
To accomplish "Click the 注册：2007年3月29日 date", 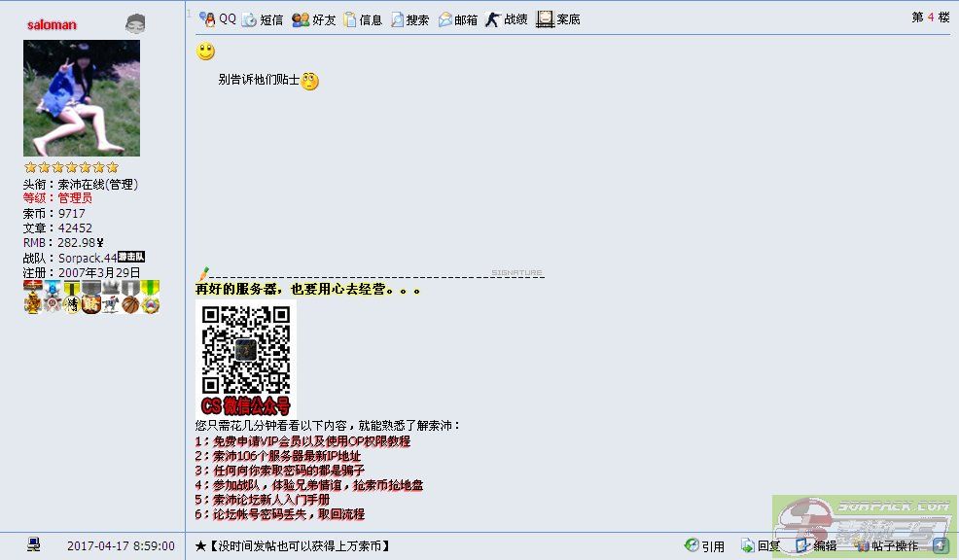I will [82, 272].
